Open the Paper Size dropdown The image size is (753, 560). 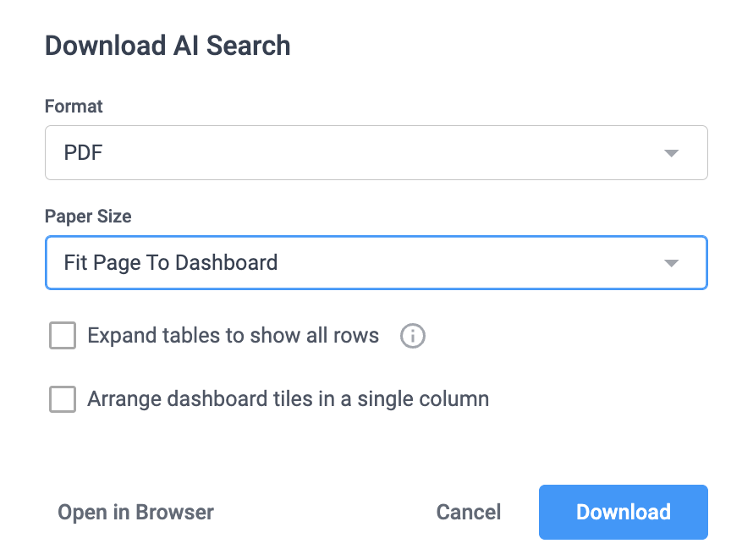click(x=376, y=263)
